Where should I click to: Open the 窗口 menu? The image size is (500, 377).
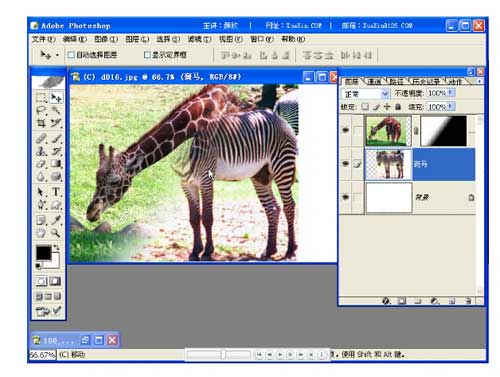tap(262, 39)
